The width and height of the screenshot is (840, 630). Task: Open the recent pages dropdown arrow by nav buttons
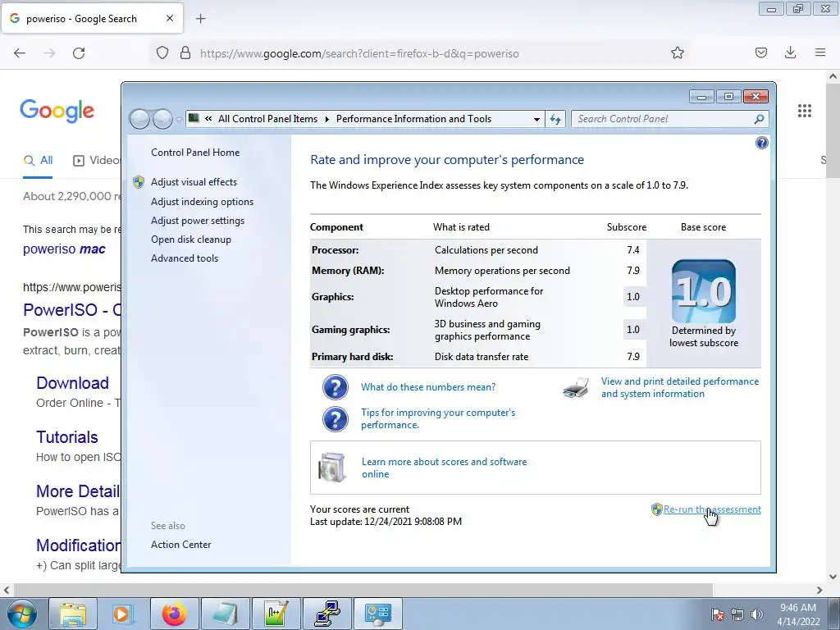(179, 120)
